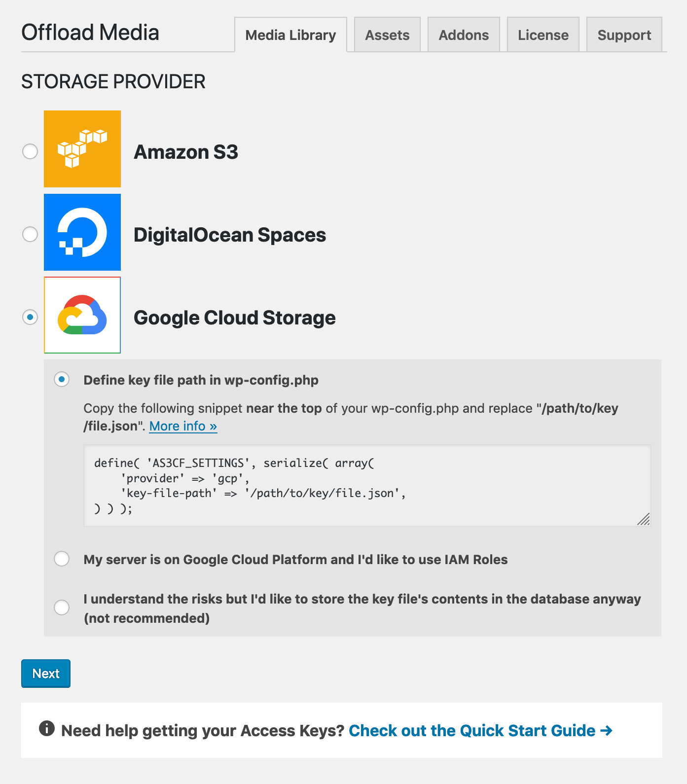Switch to the Assets tab
Screen dimensions: 687x784
[x=387, y=35]
